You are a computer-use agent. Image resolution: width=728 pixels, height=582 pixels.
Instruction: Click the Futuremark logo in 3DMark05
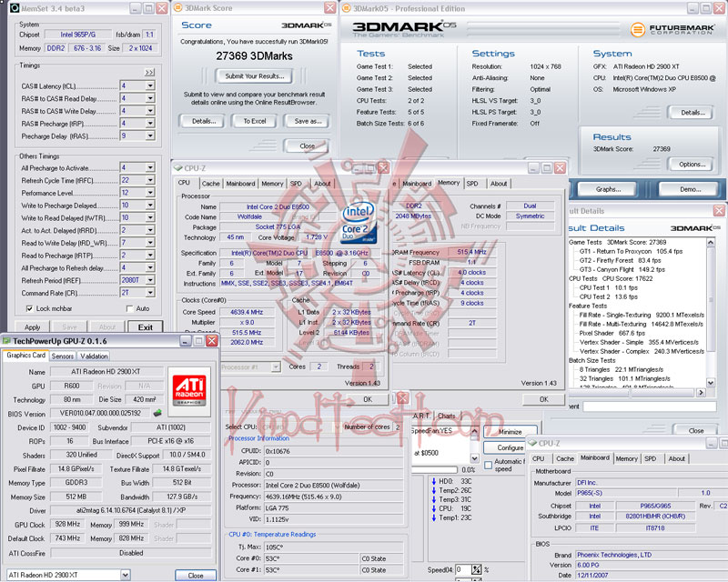point(672,29)
